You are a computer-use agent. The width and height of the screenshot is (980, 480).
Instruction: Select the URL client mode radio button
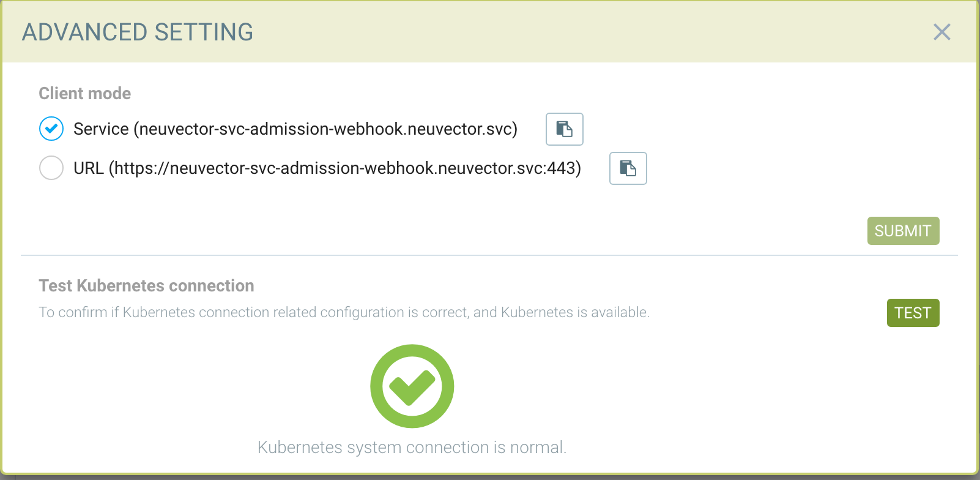[x=51, y=168]
